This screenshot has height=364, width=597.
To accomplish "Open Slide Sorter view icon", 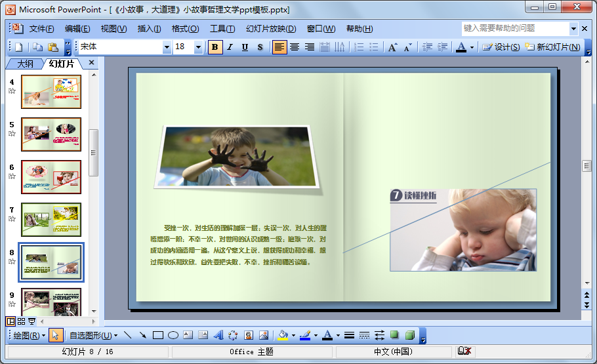I will click(x=21, y=321).
